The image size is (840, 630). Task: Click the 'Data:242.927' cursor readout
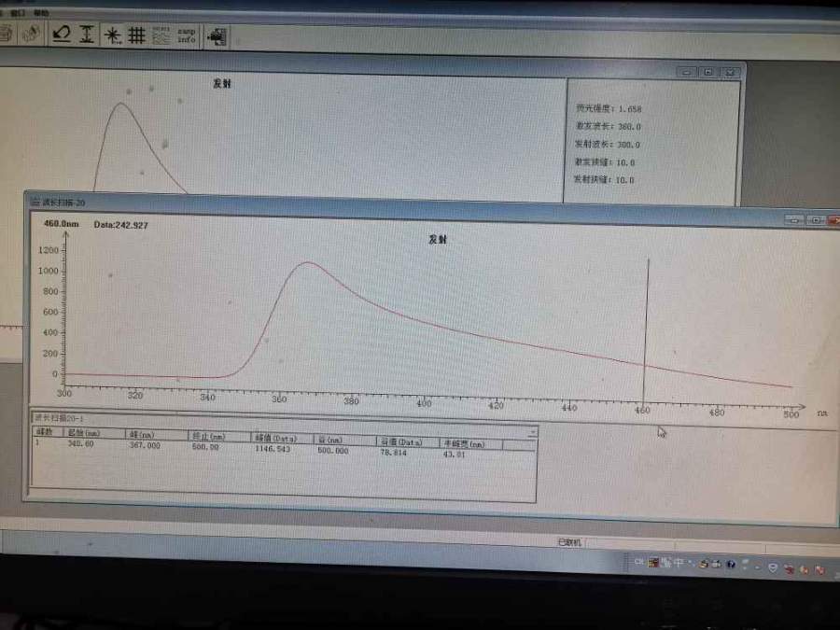(121, 225)
